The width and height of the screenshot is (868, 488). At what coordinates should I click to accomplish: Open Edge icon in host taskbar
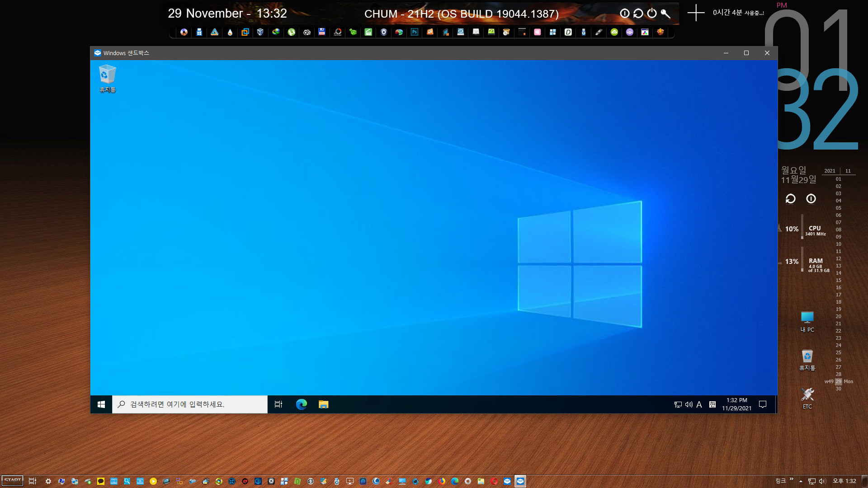[455, 481]
